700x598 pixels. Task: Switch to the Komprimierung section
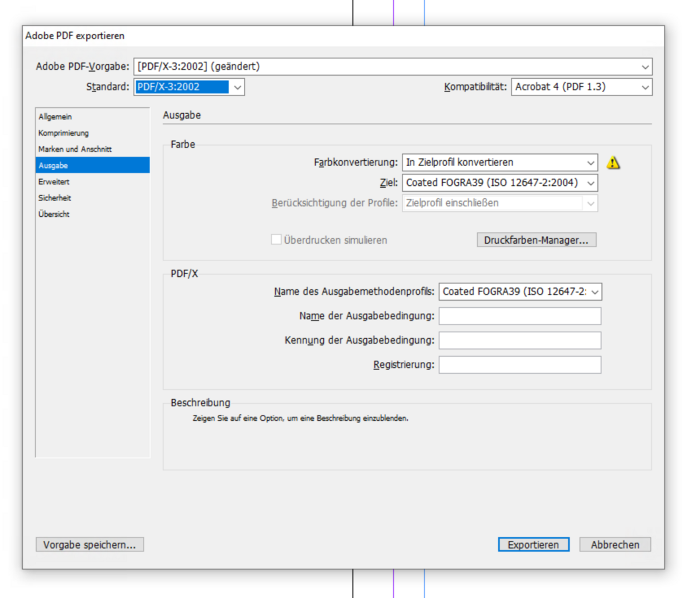[64, 133]
